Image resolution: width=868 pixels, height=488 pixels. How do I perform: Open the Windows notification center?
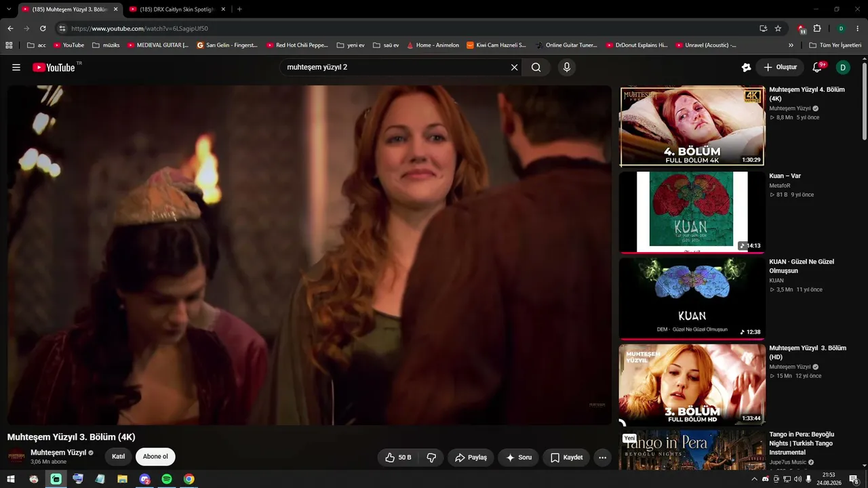[x=854, y=479]
